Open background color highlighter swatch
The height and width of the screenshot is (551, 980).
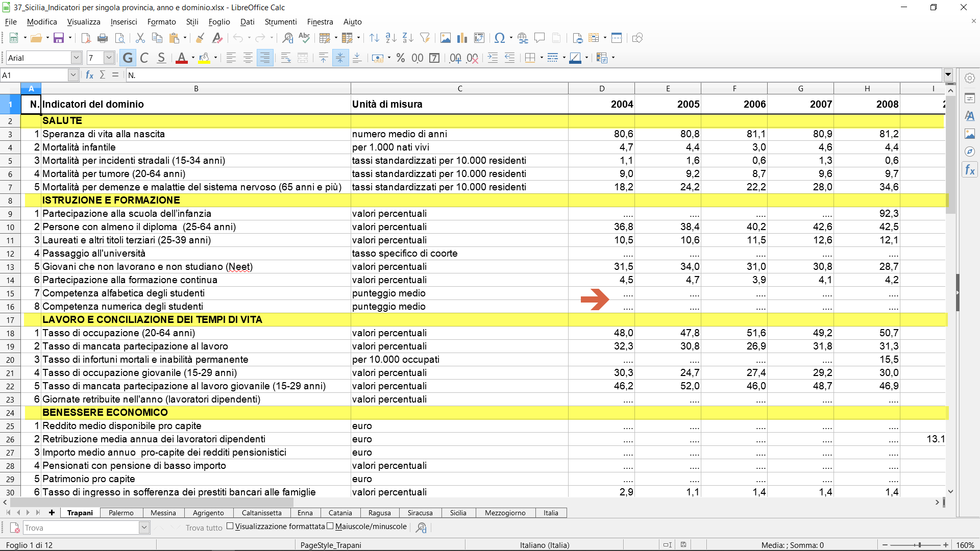click(x=204, y=58)
